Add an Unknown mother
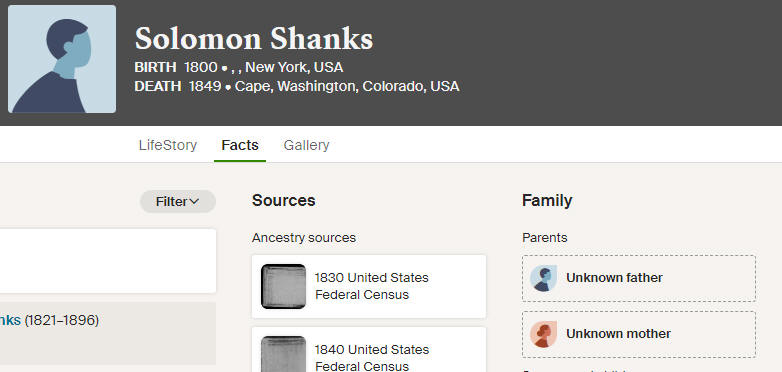782x372 pixels. point(639,334)
